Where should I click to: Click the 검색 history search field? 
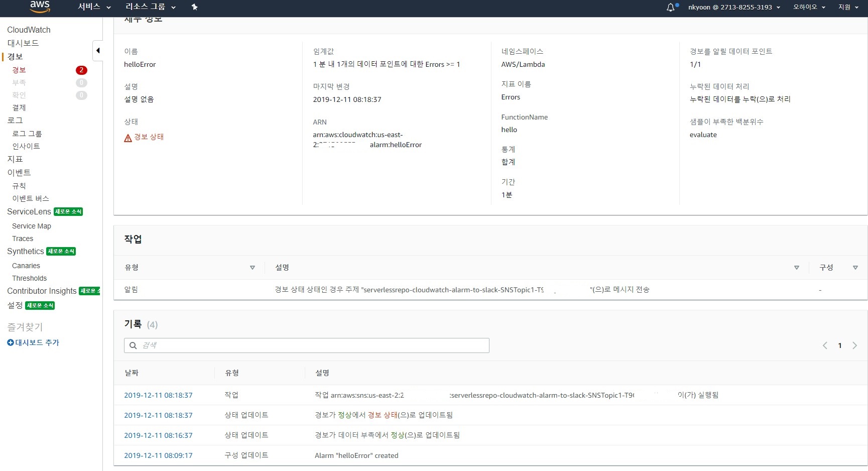coord(307,345)
